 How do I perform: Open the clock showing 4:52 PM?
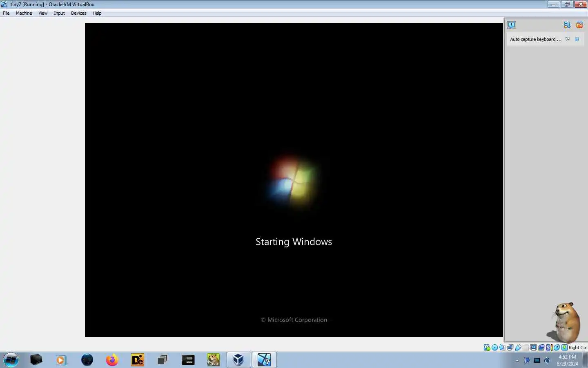(567, 360)
